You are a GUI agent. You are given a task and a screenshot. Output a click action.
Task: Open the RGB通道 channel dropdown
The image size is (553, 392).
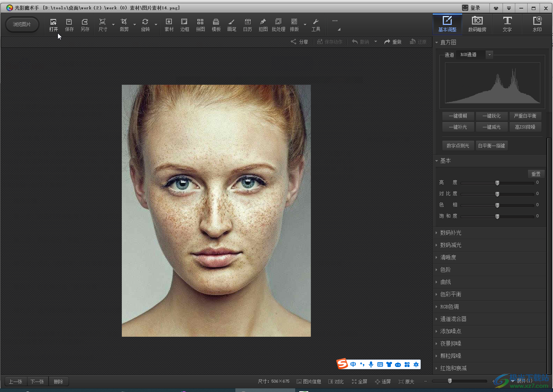(x=489, y=55)
